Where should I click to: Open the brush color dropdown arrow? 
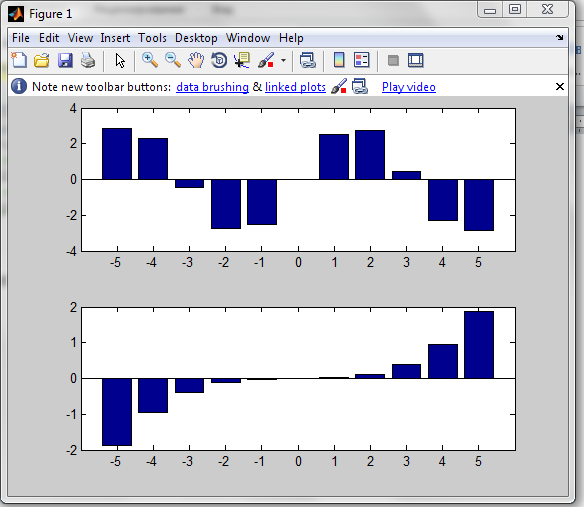283,60
